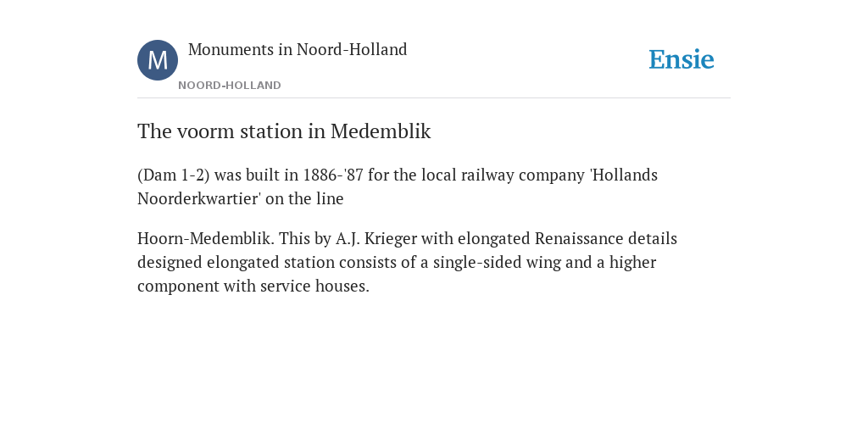Viewport: 868px width, 434px height.
Task: Click the name A.J. Krieger
Action: coord(376,238)
